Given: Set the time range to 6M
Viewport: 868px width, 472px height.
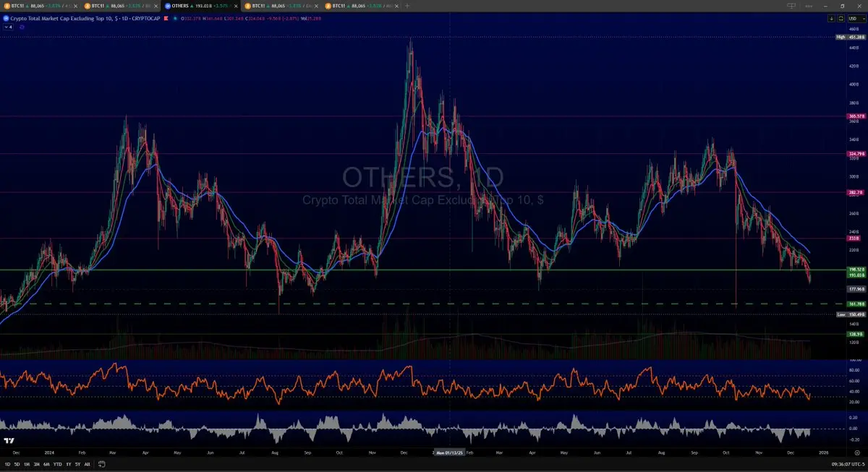Looking at the screenshot, I should [x=46, y=464].
